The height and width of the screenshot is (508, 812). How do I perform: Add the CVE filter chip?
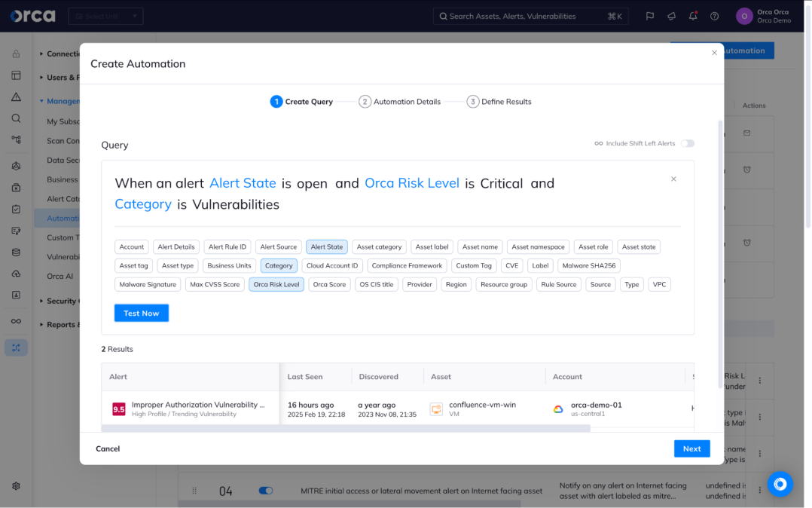(511, 265)
